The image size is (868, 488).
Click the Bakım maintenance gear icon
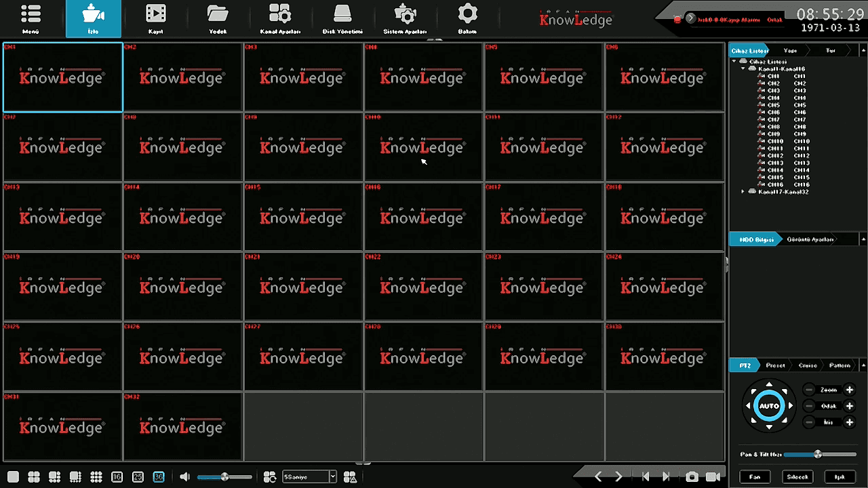click(x=467, y=18)
